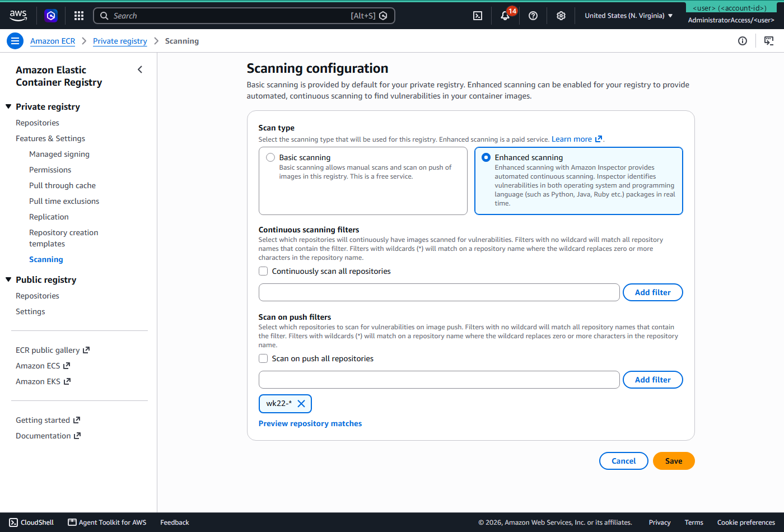Open ECR public gallery external link

click(x=53, y=350)
